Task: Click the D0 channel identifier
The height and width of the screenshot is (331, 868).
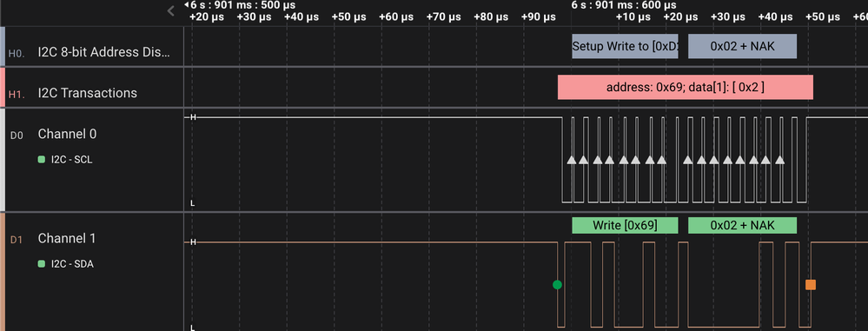Action: [17, 135]
